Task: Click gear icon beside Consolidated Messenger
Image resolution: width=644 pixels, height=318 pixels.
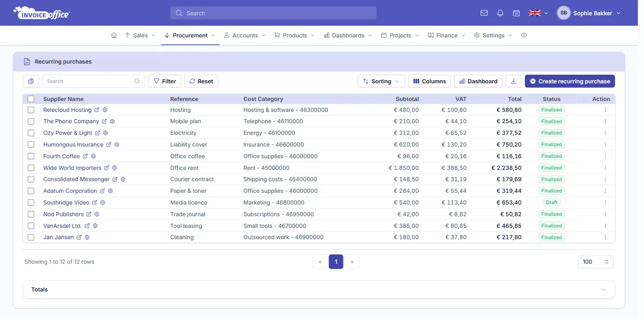Action: (123, 179)
